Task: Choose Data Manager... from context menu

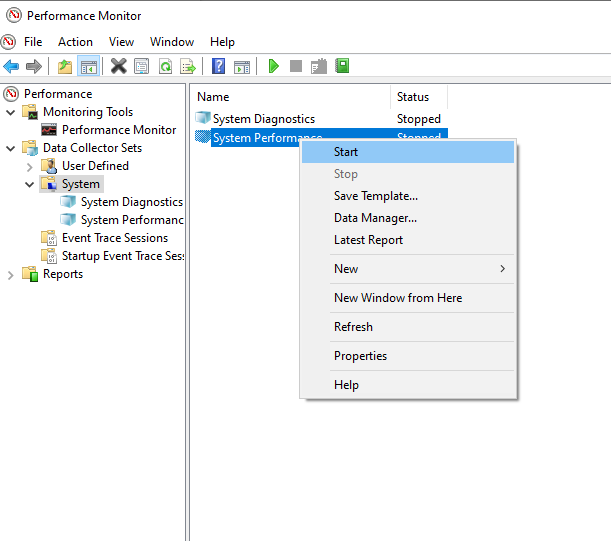Action: [408, 218]
